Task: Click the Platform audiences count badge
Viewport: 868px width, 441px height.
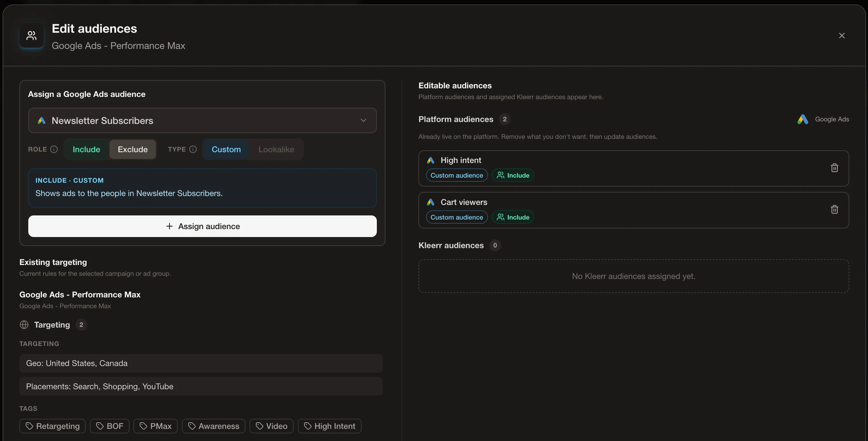Action: point(504,119)
